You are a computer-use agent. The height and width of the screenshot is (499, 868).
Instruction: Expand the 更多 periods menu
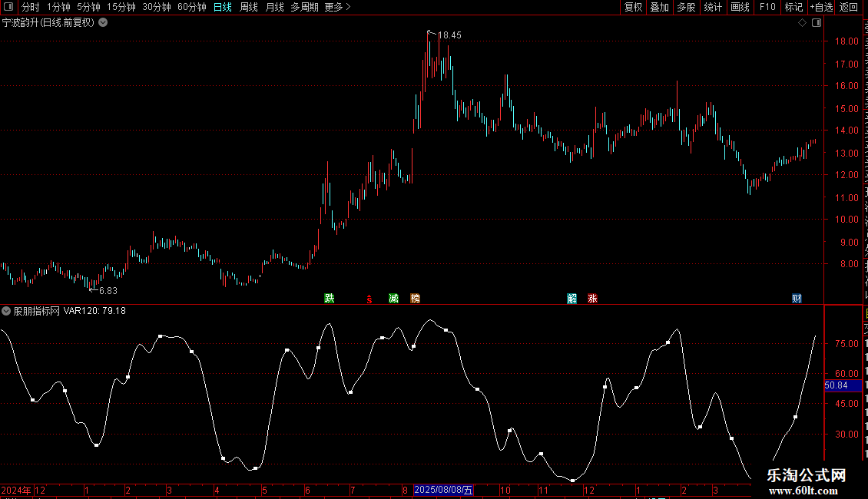(337, 7)
